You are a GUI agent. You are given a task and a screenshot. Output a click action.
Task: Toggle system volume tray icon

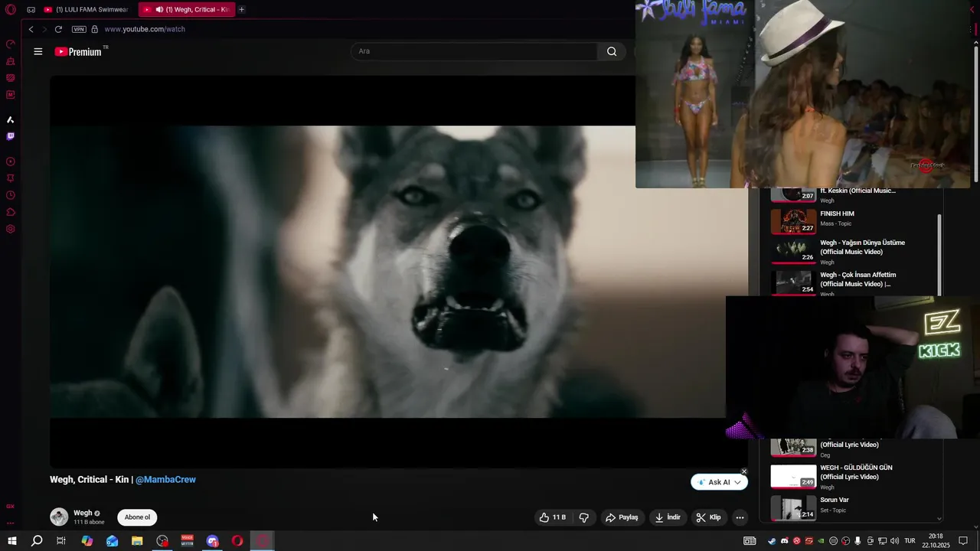pyautogui.click(x=894, y=541)
